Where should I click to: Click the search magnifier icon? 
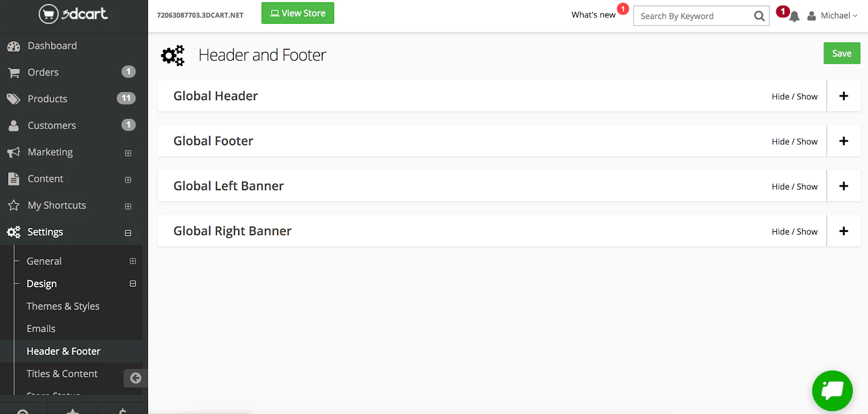(x=759, y=16)
